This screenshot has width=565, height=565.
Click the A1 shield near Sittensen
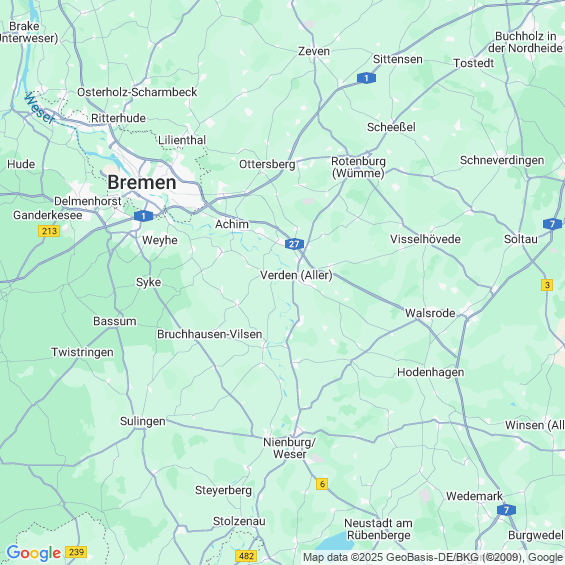pos(366,78)
